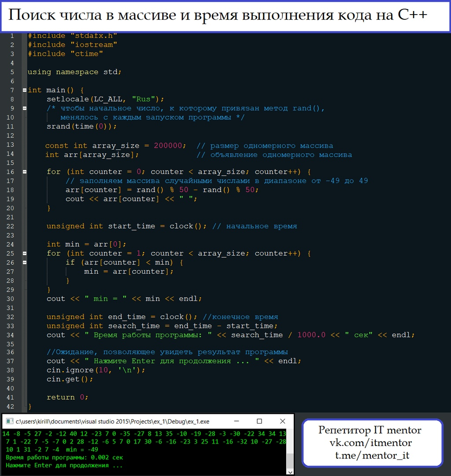
Task: Maximize the ex_1.exe console window
Action: (259, 421)
